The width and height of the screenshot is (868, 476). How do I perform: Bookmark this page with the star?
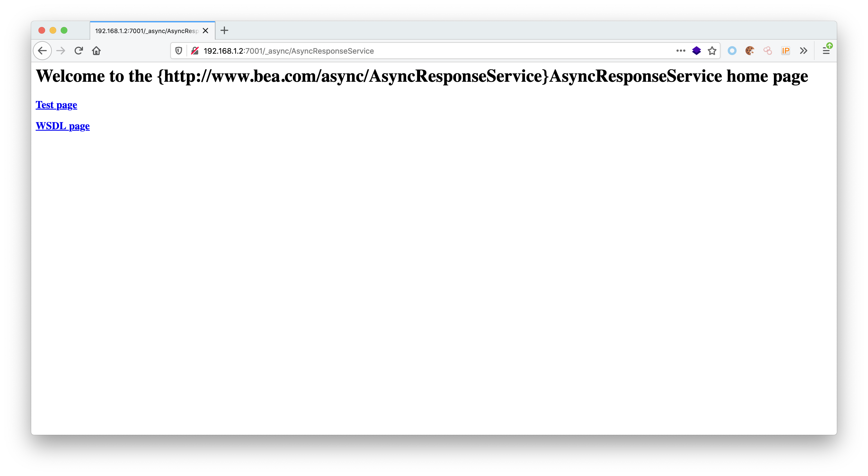[x=712, y=51]
